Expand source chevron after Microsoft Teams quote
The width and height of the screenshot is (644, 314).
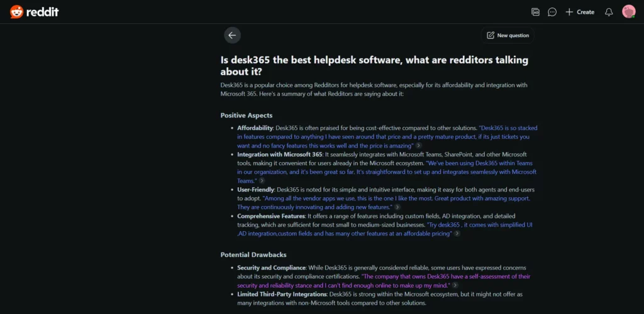261,181
